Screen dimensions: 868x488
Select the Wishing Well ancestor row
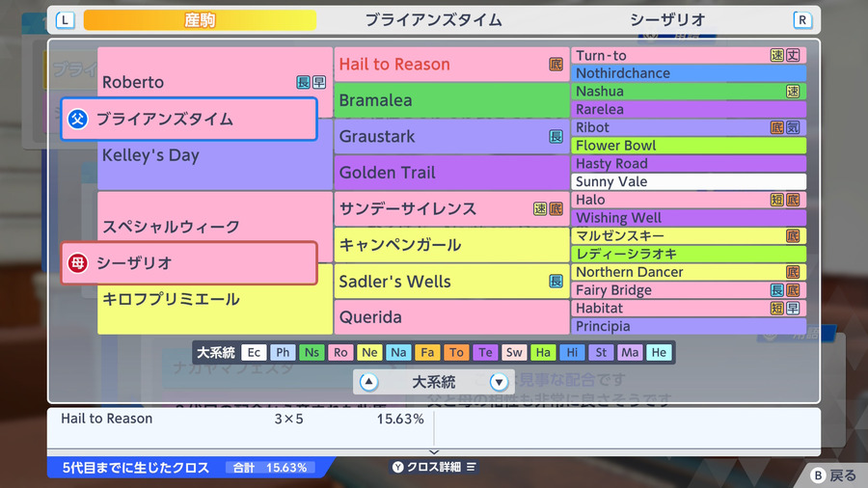(x=689, y=217)
